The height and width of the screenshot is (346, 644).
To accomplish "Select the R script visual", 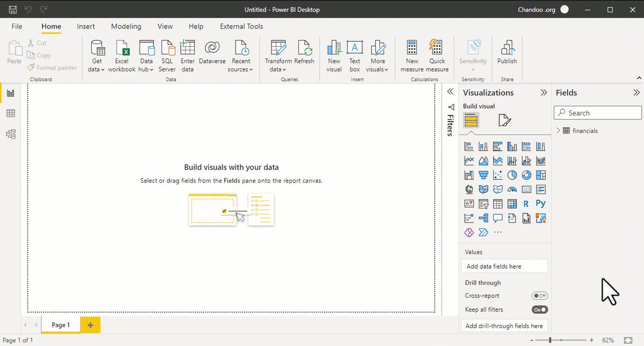I will pyautogui.click(x=526, y=204).
